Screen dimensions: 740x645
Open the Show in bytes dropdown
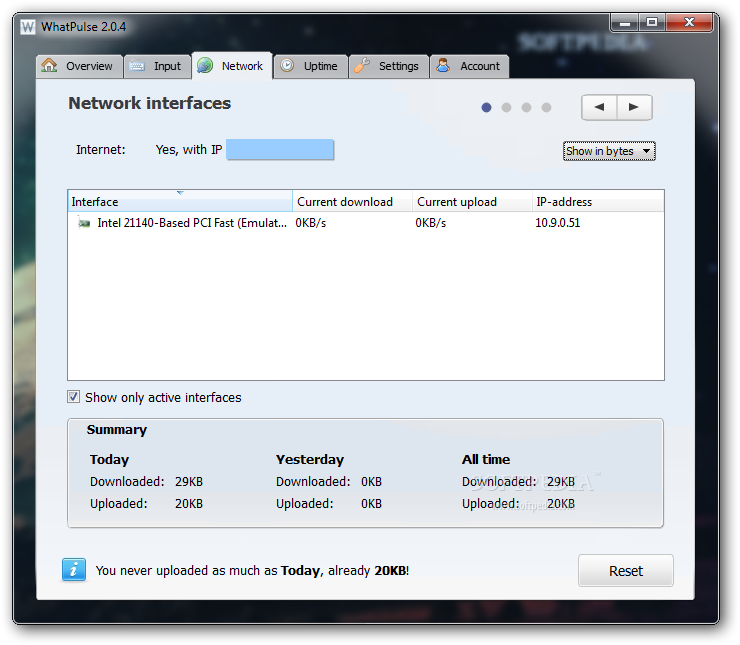tap(609, 151)
